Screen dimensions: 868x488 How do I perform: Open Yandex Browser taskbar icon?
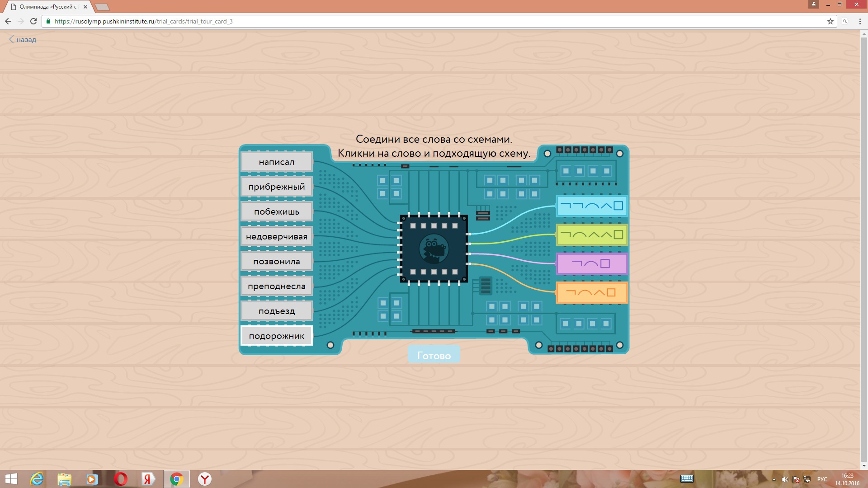click(x=205, y=479)
